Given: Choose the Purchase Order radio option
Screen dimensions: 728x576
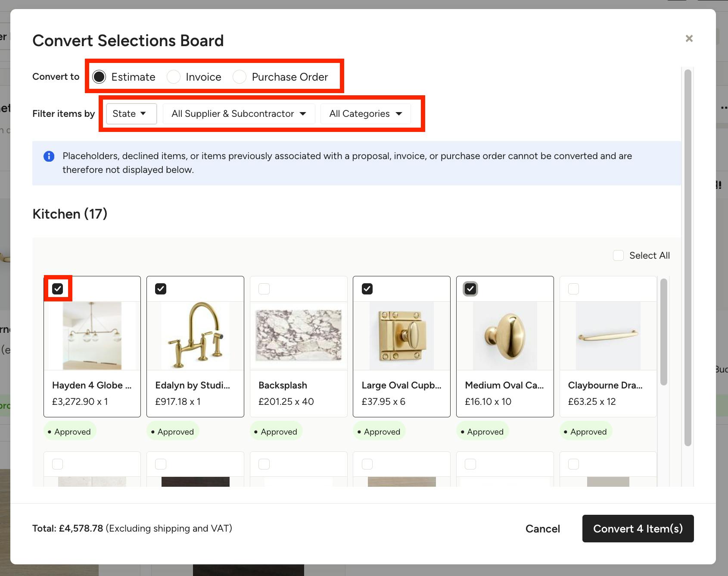Looking at the screenshot, I should 240,77.
